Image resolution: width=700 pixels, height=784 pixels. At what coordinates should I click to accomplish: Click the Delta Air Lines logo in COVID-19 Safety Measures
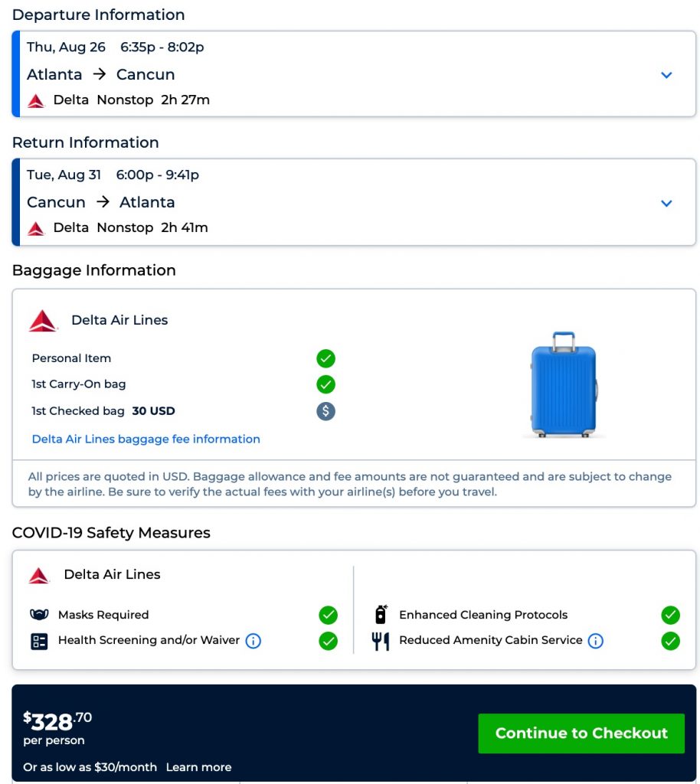39,575
